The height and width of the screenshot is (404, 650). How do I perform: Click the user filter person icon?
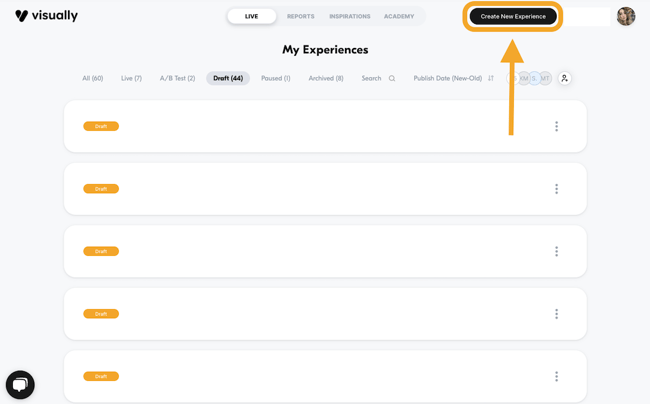pyautogui.click(x=564, y=78)
